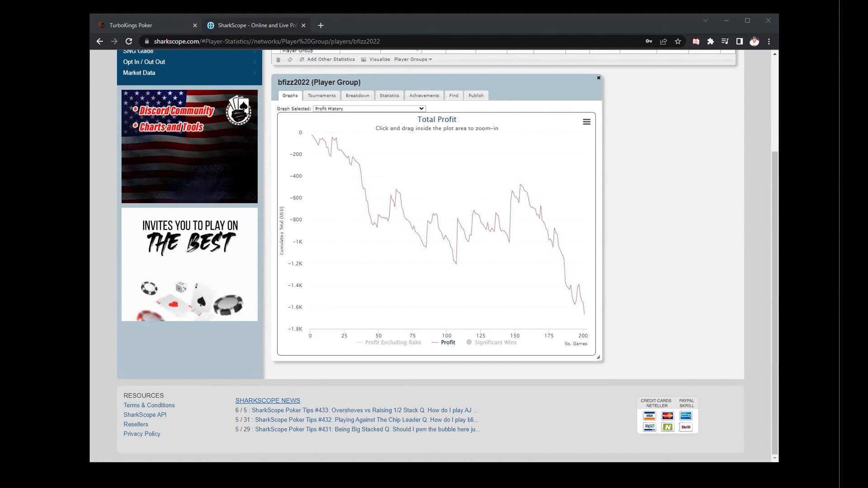Switch to the Graphs tab

pos(290,95)
